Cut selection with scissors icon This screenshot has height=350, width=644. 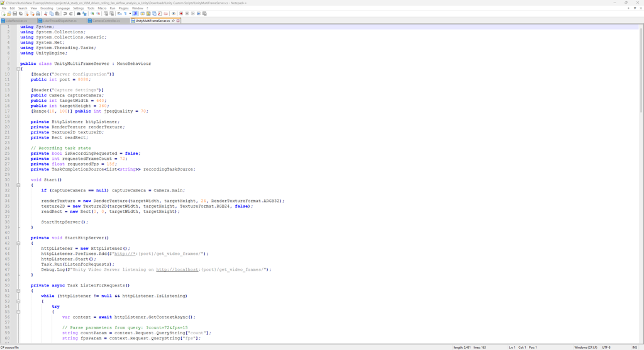tap(45, 14)
